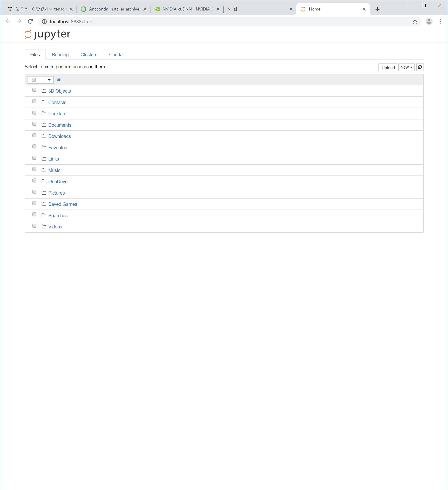Click the home directory breadcrumb icon
The width and height of the screenshot is (448, 490).
click(x=59, y=80)
